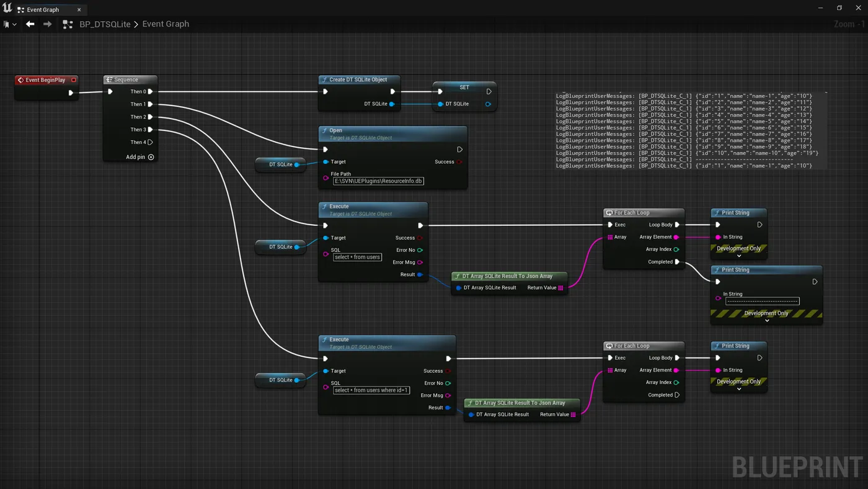Open the bookmarks dropdown in graph toolbar
This screenshot has width=868, height=489.
click(x=10, y=24)
